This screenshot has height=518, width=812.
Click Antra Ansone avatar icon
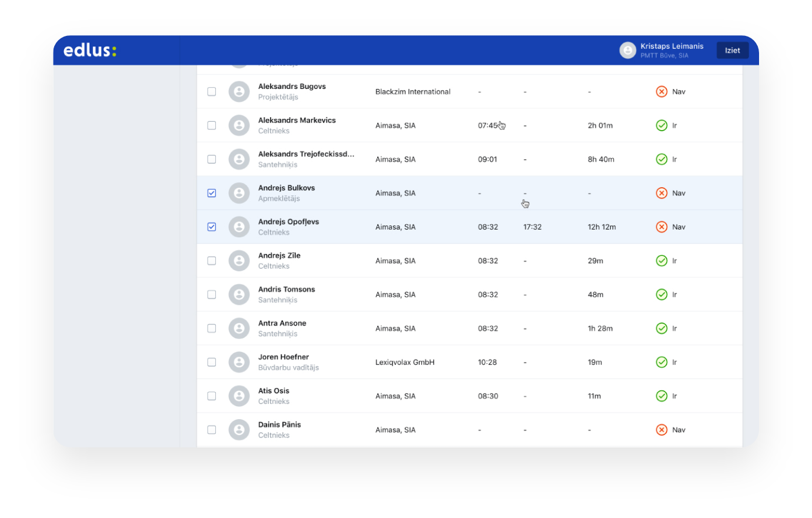(x=239, y=328)
